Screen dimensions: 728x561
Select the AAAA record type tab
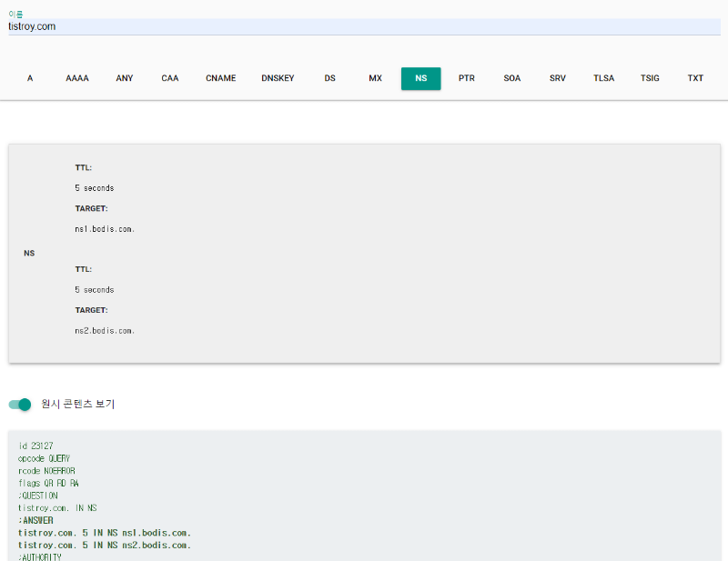(x=77, y=78)
